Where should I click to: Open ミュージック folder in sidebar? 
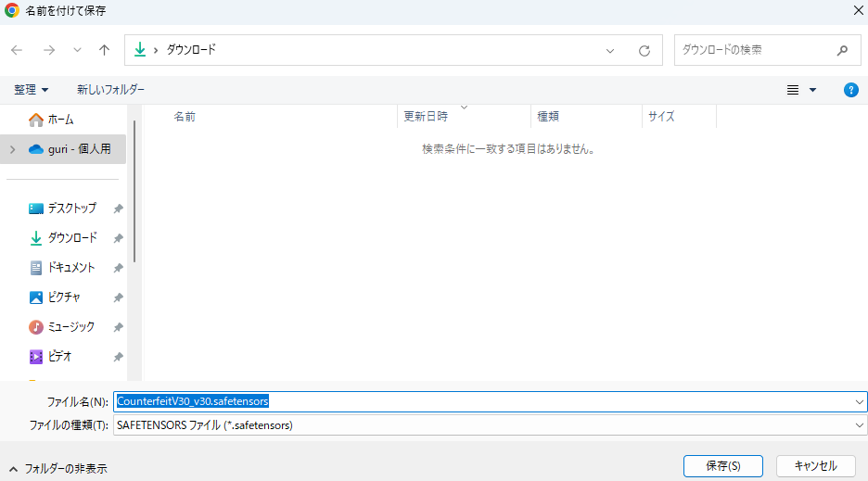click(70, 327)
